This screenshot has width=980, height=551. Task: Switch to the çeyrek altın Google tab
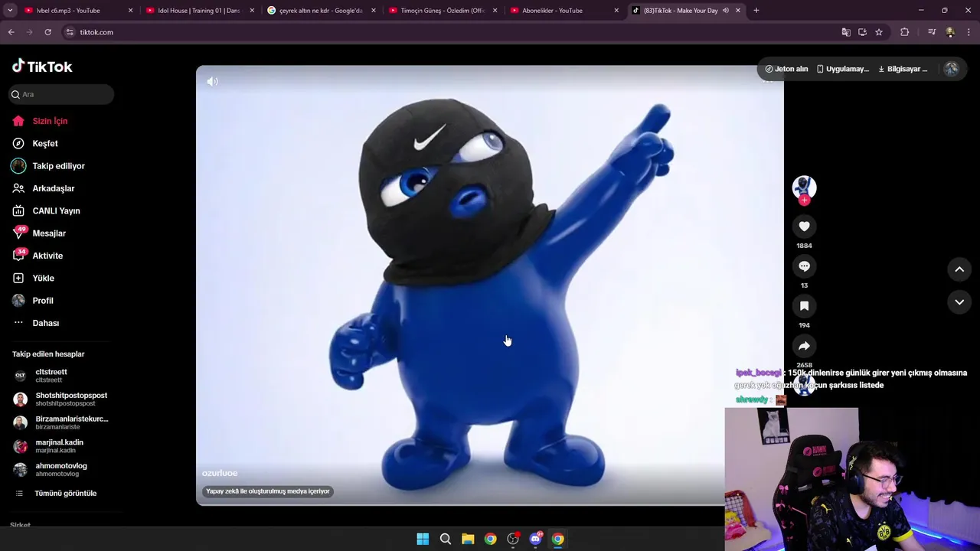[320, 11]
